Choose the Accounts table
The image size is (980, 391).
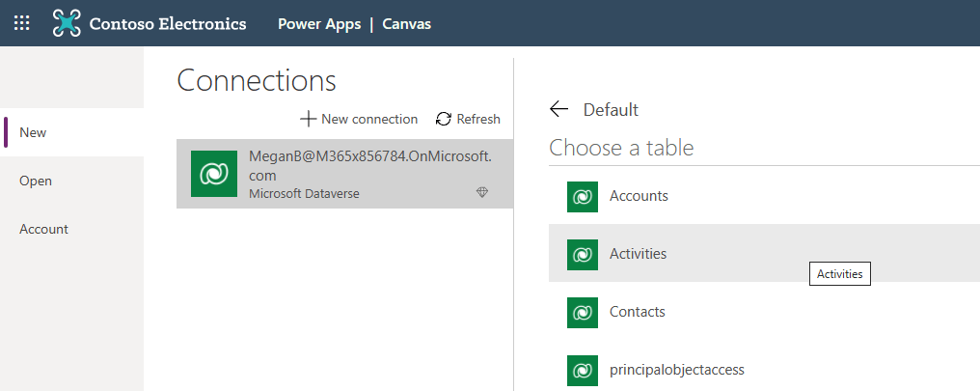[639, 196]
